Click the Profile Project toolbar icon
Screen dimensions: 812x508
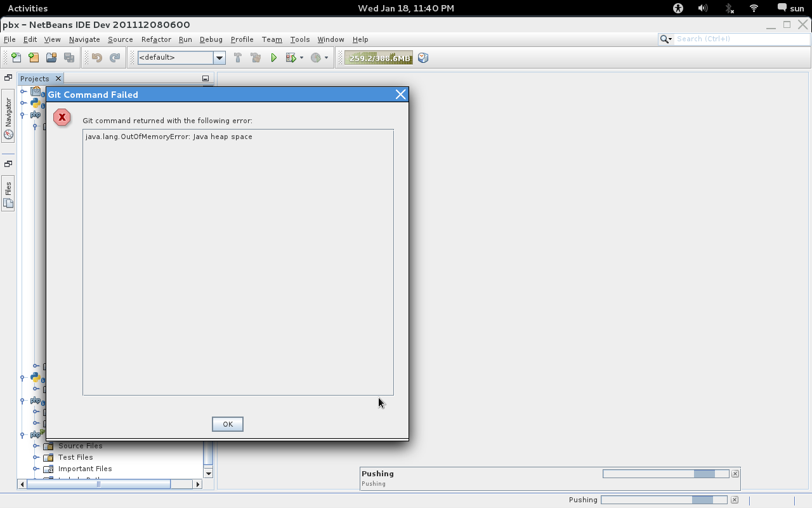click(x=316, y=58)
